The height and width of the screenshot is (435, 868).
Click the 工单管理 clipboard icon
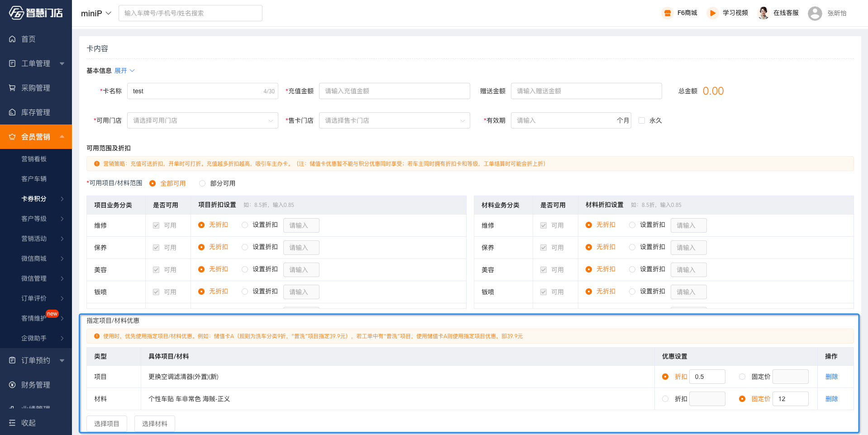coord(12,63)
